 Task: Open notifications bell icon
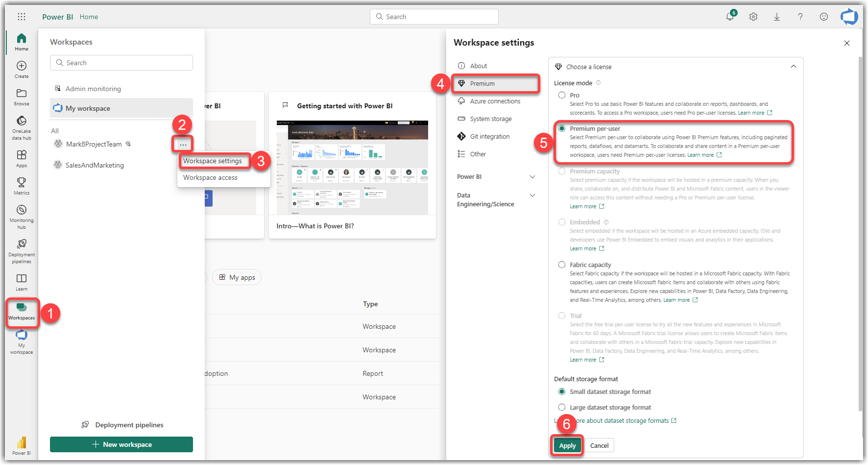(x=730, y=17)
